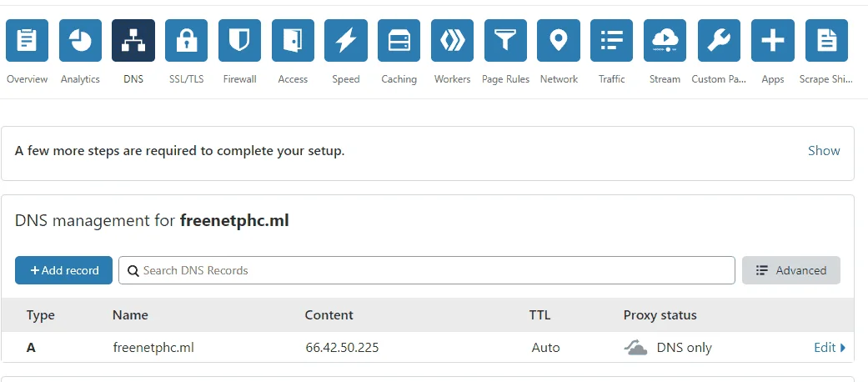Open the Advanced search options
This screenshot has height=382, width=868.
click(791, 270)
